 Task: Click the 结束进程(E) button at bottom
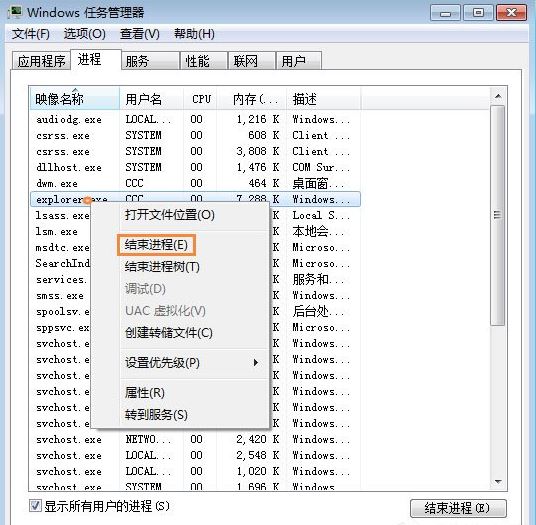tap(458, 508)
